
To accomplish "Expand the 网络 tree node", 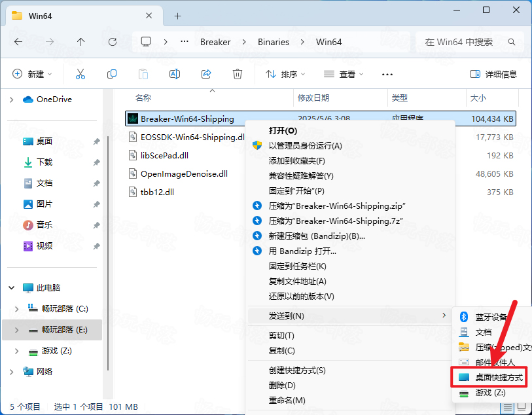I will coord(12,372).
